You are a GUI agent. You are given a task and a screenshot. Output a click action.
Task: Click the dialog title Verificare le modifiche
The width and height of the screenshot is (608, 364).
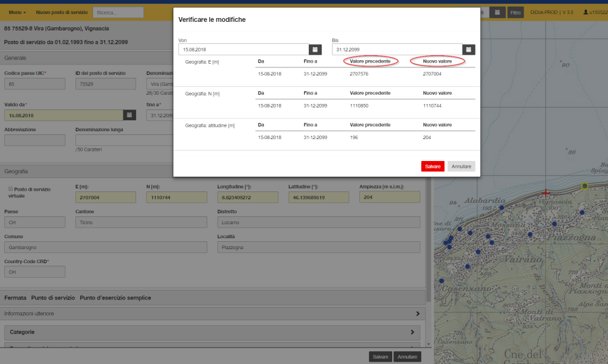coord(212,20)
